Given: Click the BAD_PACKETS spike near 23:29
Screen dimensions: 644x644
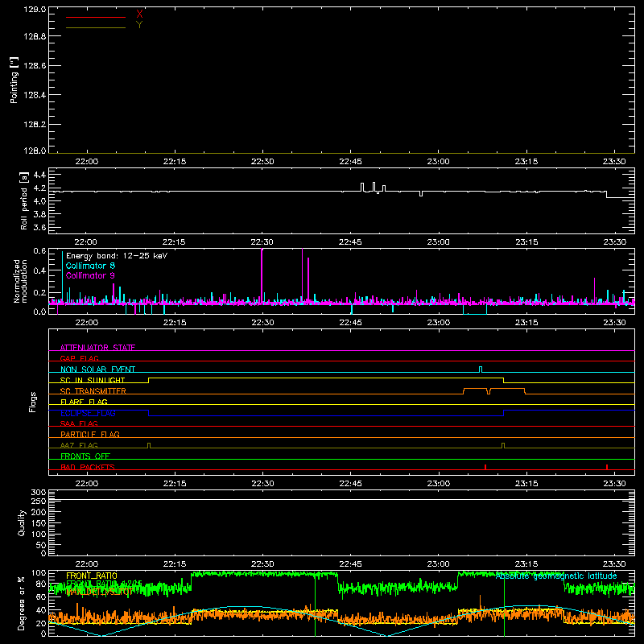Looking at the screenshot, I should 607,467.
